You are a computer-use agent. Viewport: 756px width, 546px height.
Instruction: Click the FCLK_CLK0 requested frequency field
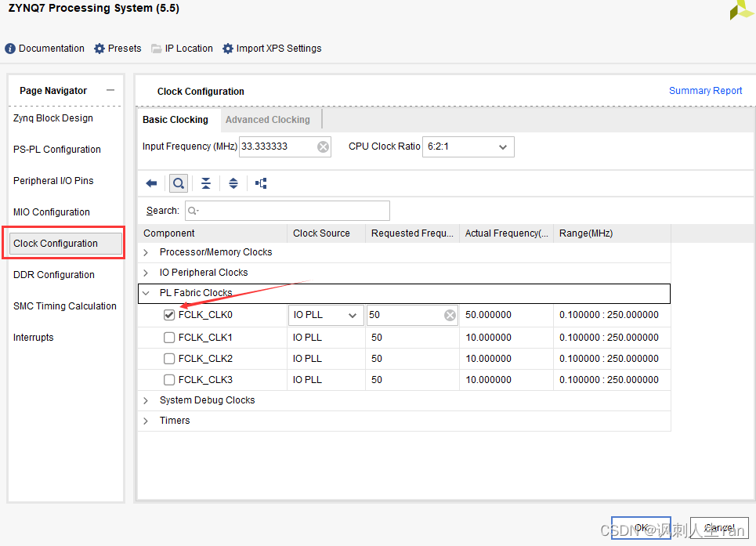coord(412,315)
